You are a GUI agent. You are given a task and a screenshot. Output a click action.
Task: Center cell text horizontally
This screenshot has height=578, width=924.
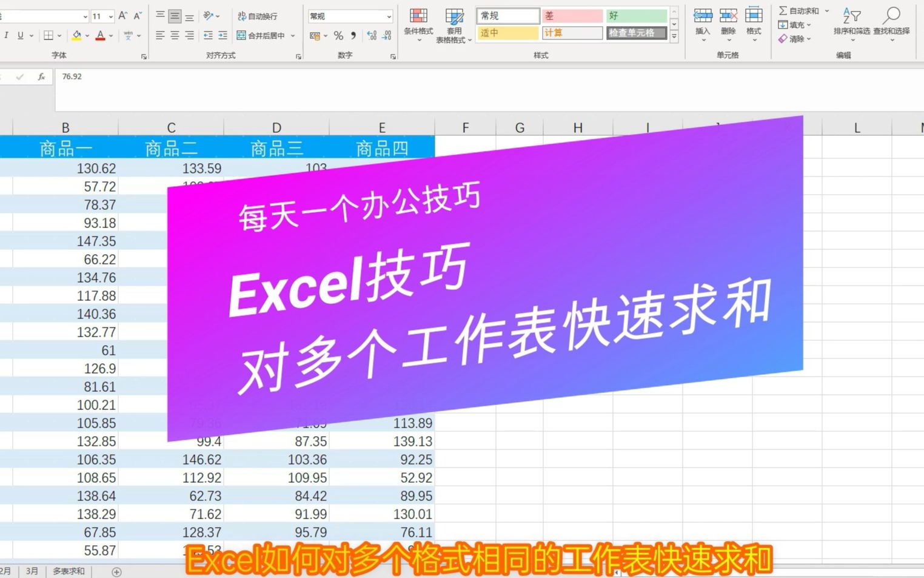click(x=175, y=36)
